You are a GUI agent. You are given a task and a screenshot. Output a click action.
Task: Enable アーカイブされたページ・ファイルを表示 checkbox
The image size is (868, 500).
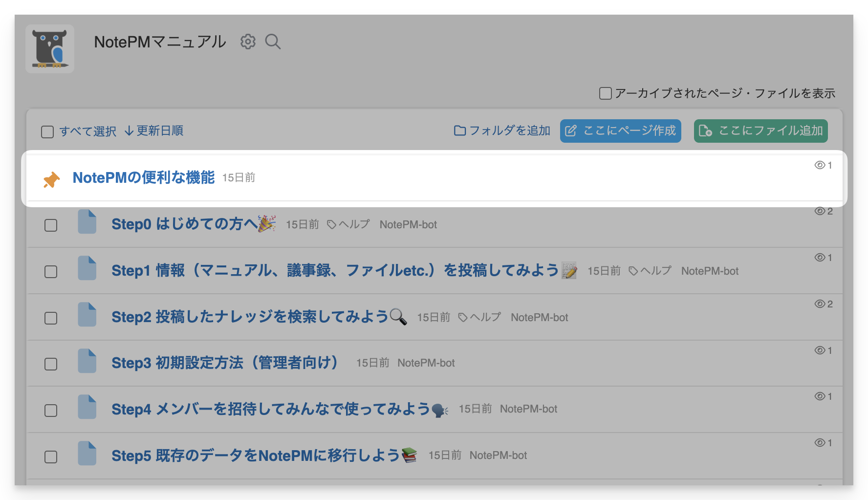pyautogui.click(x=605, y=93)
